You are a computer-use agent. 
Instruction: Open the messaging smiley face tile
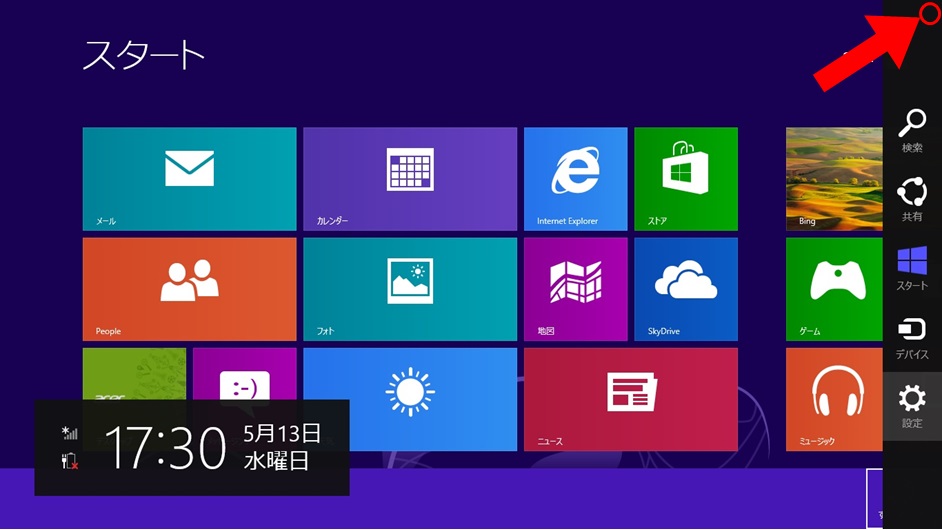tap(245, 374)
